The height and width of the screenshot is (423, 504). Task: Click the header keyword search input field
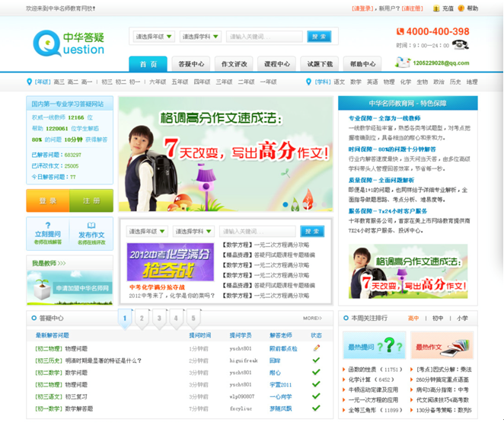(x=265, y=37)
